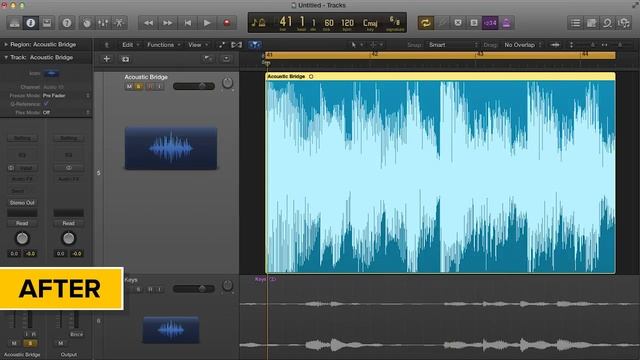Click the LCD display mode note icon
The height and width of the screenshot is (360, 640).
pyautogui.click(x=258, y=23)
